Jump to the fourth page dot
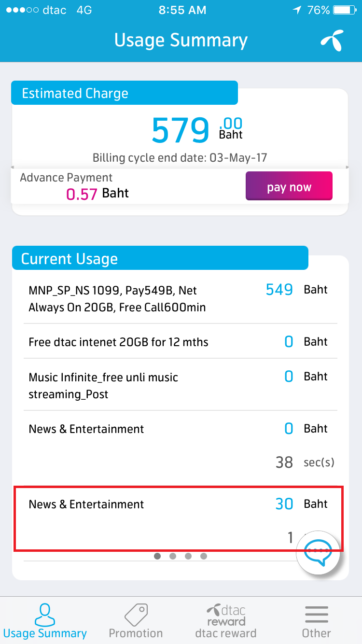The height and width of the screenshot is (644, 362). tap(204, 556)
